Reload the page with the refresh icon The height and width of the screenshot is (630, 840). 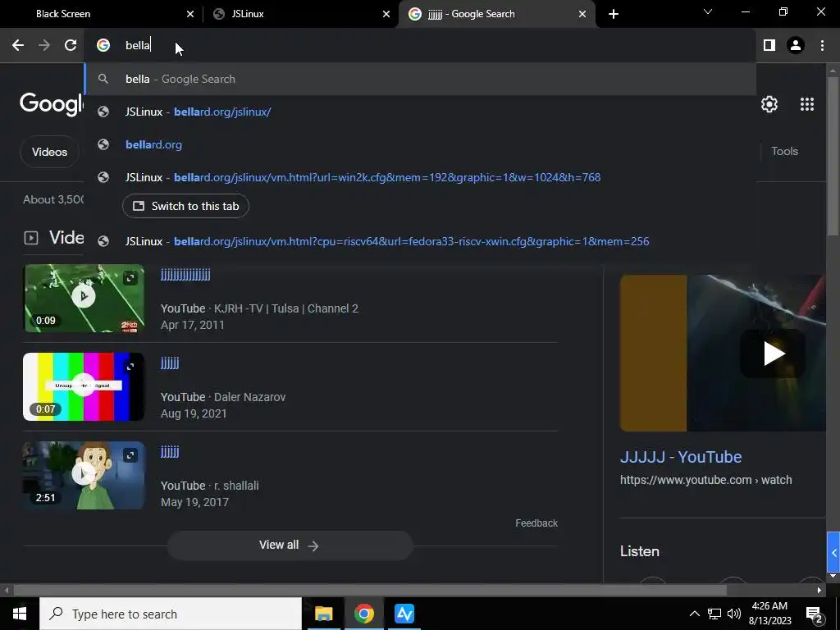[x=71, y=46]
